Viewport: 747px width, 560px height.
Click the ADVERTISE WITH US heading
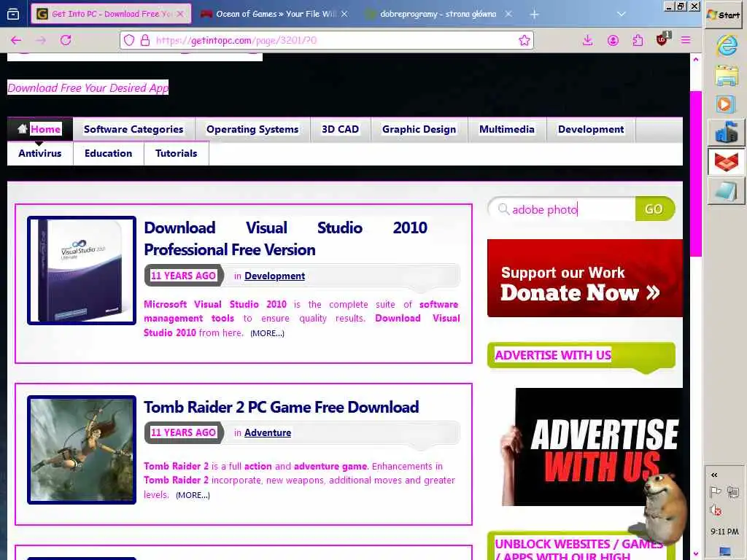pyautogui.click(x=553, y=355)
